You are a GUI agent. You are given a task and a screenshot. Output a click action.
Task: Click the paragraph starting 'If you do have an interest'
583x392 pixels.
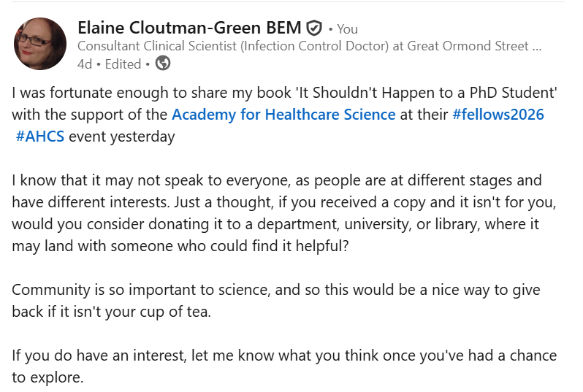[283, 366]
